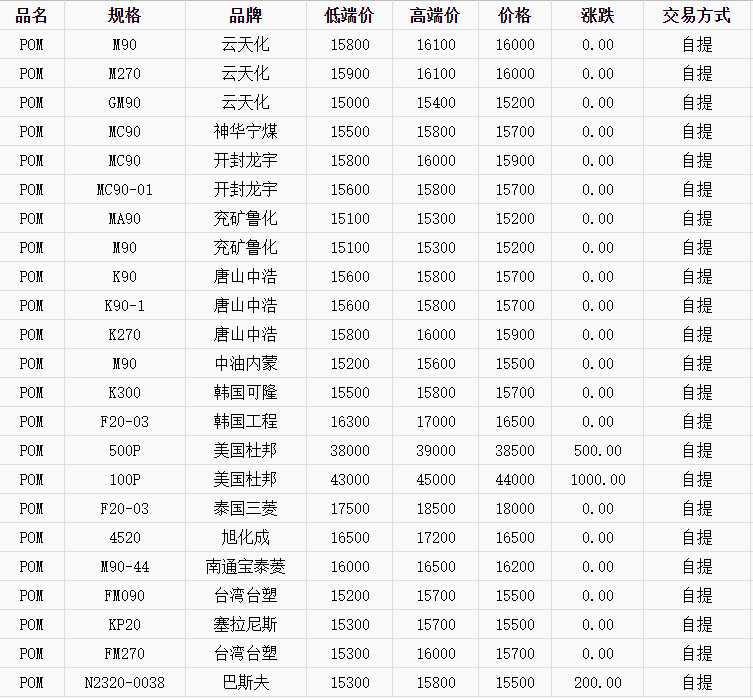Screen dimensions: 753x699
Task: Click the 44000 price cell
Action: [x=515, y=480]
